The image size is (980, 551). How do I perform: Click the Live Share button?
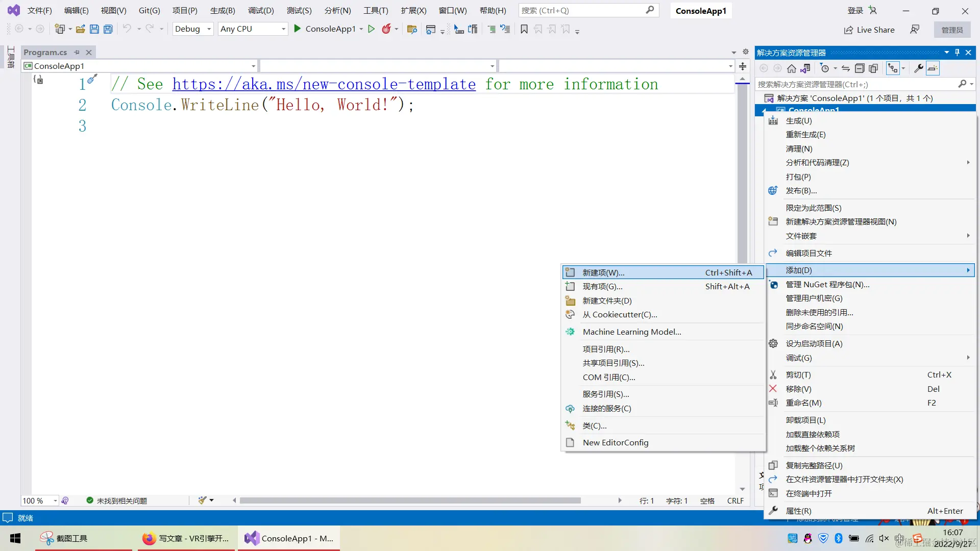pos(869,30)
